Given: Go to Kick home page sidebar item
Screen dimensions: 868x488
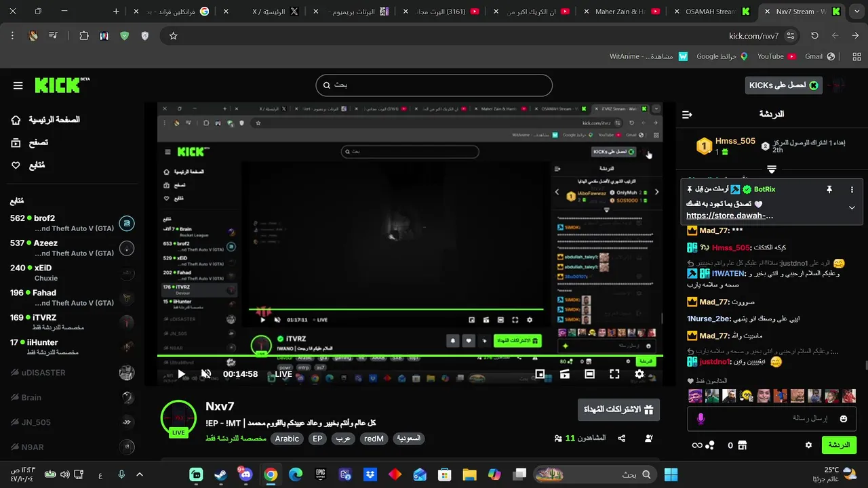Looking at the screenshot, I should (45, 120).
